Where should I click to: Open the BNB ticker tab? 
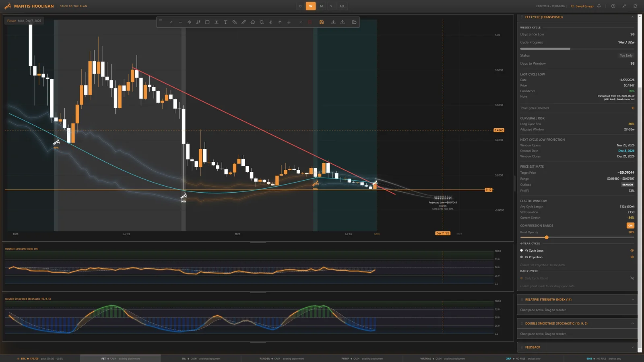tap(604, 358)
